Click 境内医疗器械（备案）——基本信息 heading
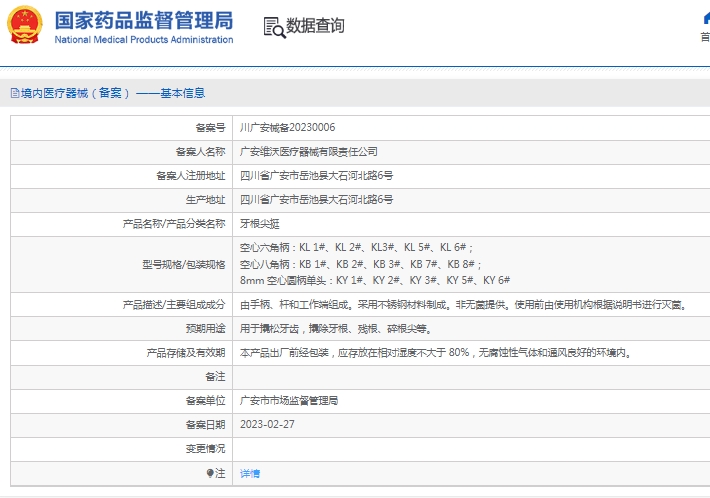Screen dimensions: 710x498 (x=113, y=93)
